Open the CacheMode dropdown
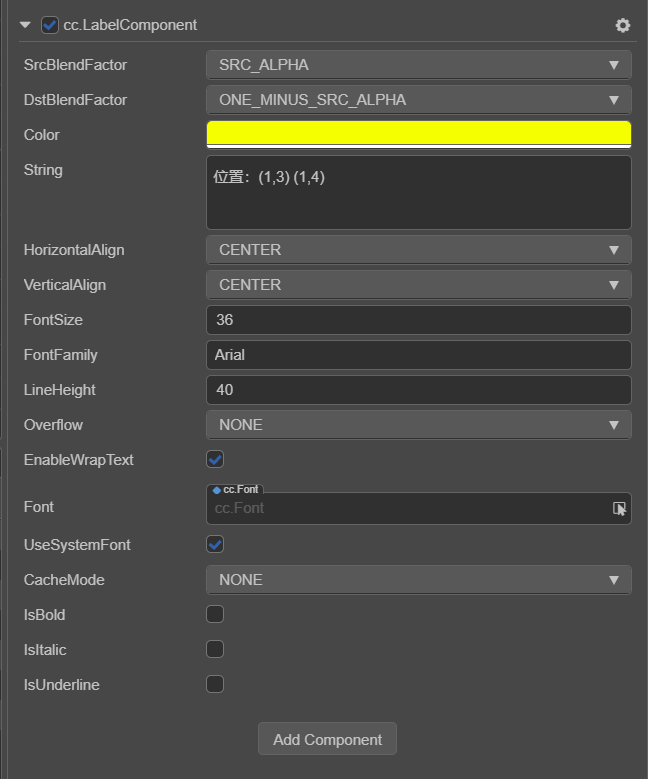 point(418,580)
